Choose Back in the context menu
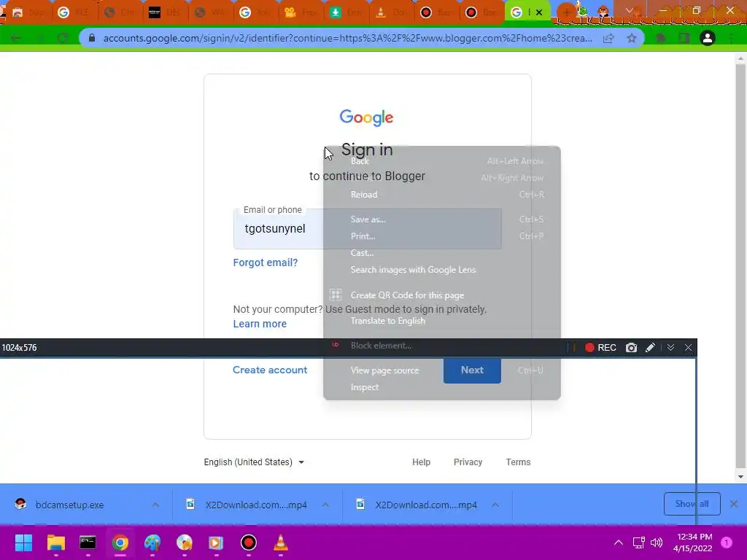The height and width of the screenshot is (560, 747). 441,161
